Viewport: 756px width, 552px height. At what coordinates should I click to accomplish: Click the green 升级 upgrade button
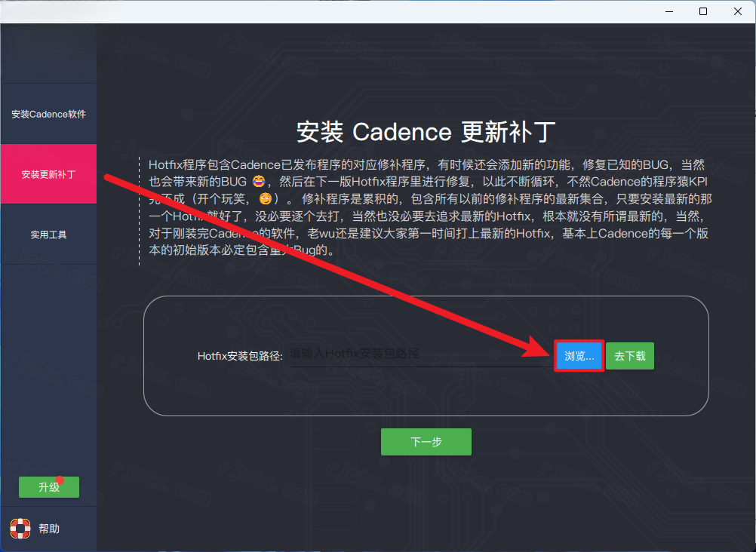(x=49, y=487)
